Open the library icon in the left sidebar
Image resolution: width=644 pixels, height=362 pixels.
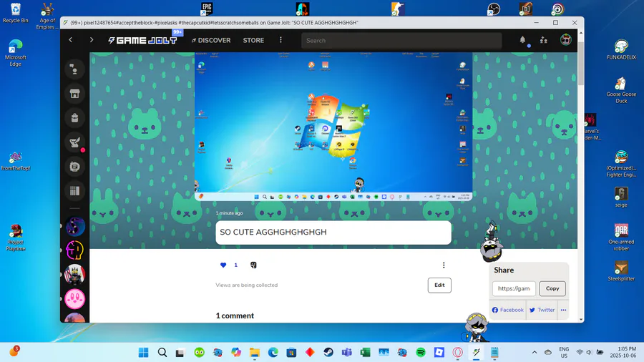[74, 191]
